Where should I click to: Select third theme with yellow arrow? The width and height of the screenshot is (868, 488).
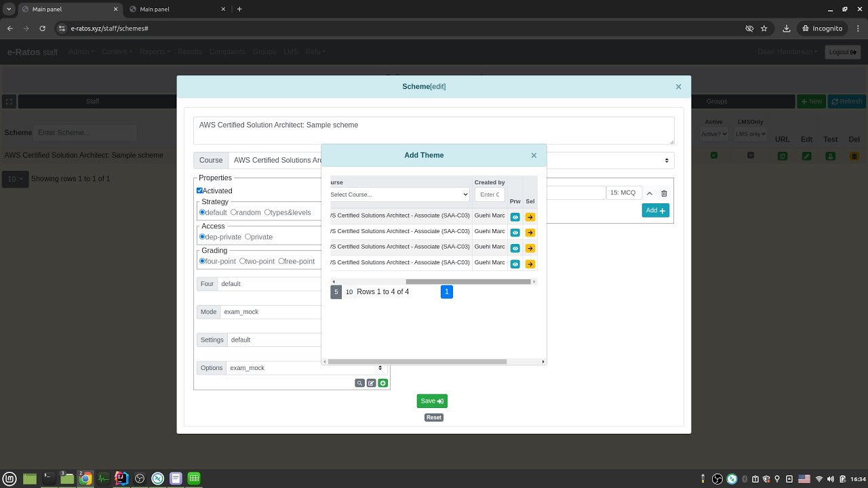(x=530, y=249)
